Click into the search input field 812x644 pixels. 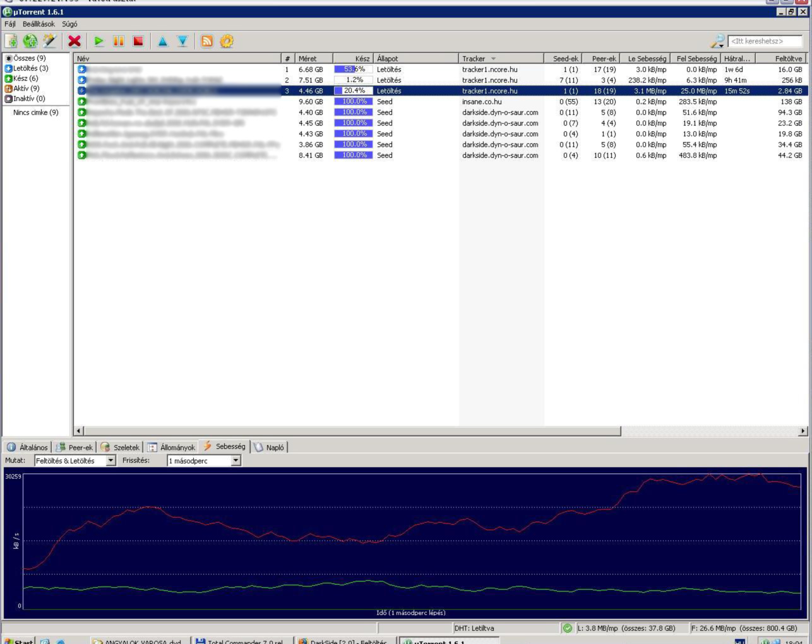pyautogui.click(x=765, y=41)
